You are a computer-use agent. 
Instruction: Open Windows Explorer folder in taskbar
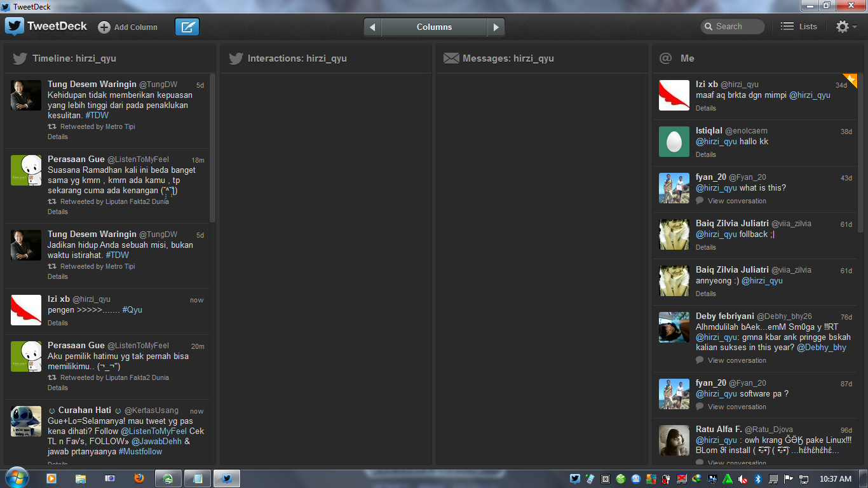[81, 478]
